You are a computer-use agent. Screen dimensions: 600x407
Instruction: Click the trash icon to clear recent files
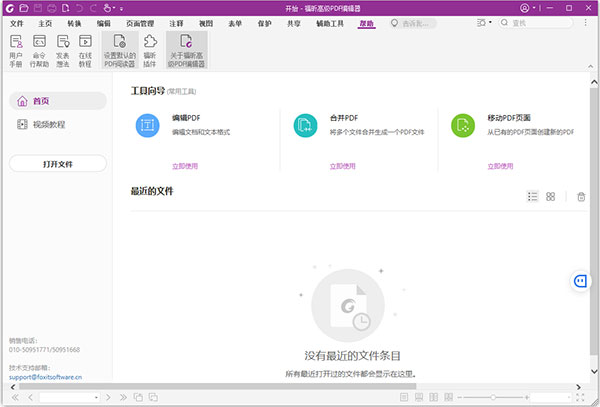point(581,197)
